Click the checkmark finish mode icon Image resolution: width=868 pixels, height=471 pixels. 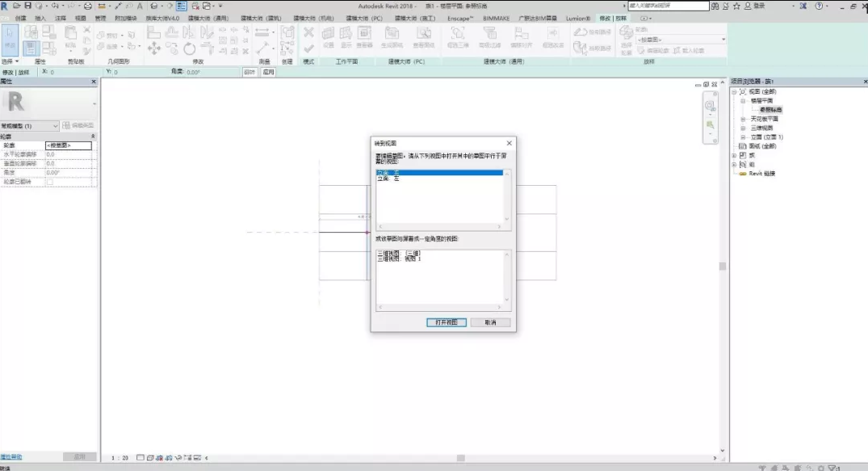308,48
